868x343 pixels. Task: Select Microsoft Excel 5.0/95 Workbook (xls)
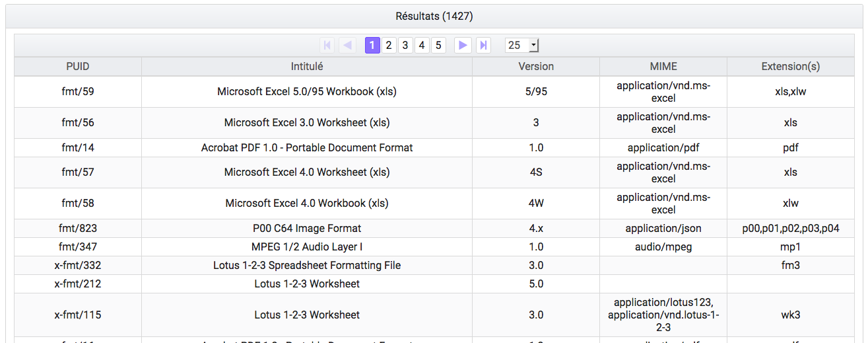[307, 92]
